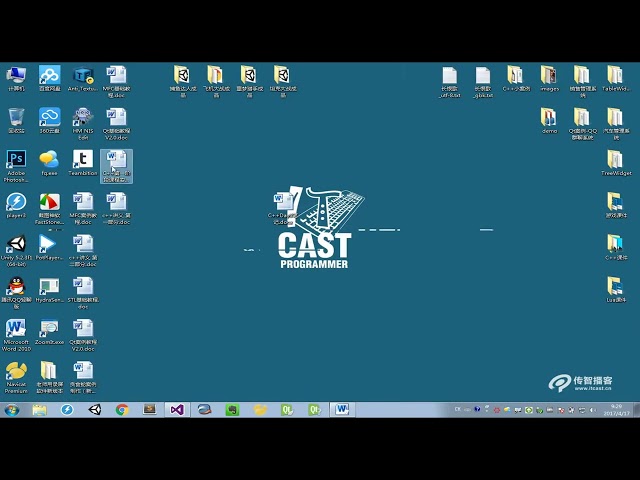
Task: Open the Tencent QQ penguin shortcut
Action: [x=16, y=288]
